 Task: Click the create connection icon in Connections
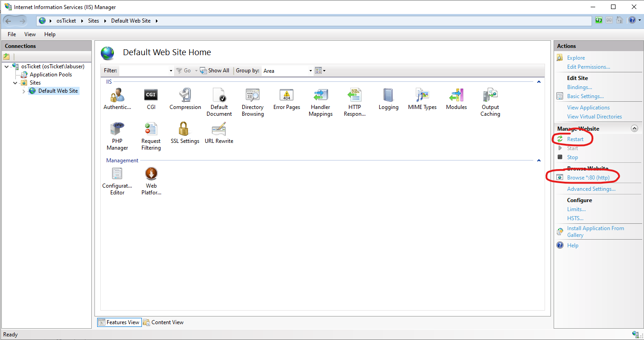[6, 57]
